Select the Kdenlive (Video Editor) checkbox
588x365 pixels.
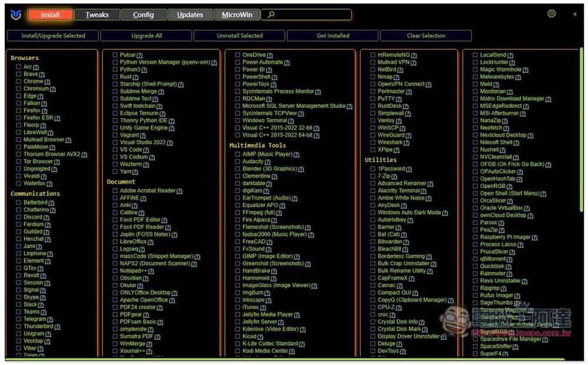(238, 329)
